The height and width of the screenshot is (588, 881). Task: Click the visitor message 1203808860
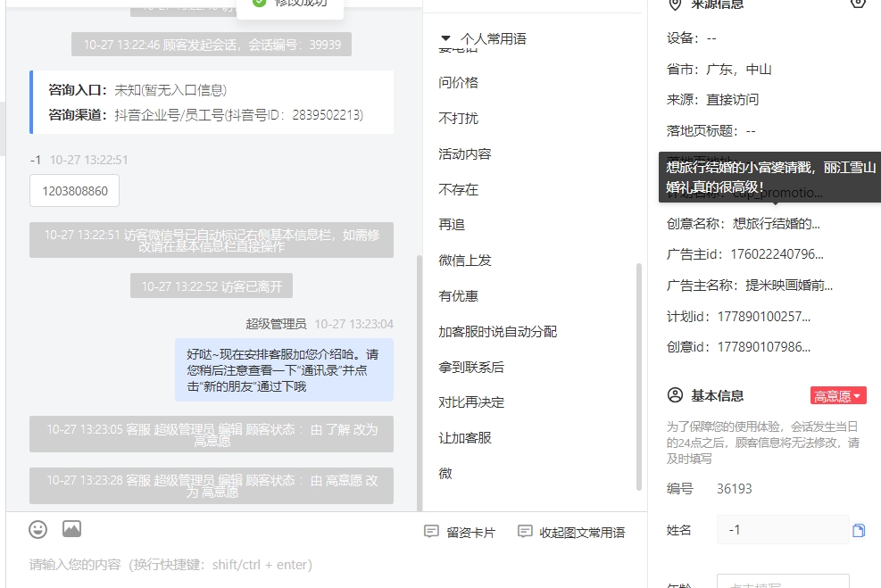point(74,191)
